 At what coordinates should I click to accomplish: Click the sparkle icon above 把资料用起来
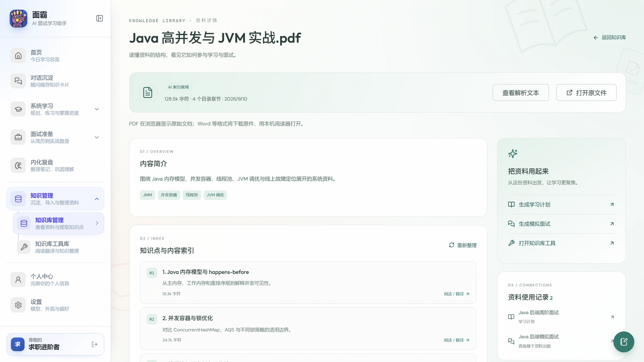(x=513, y=154)
